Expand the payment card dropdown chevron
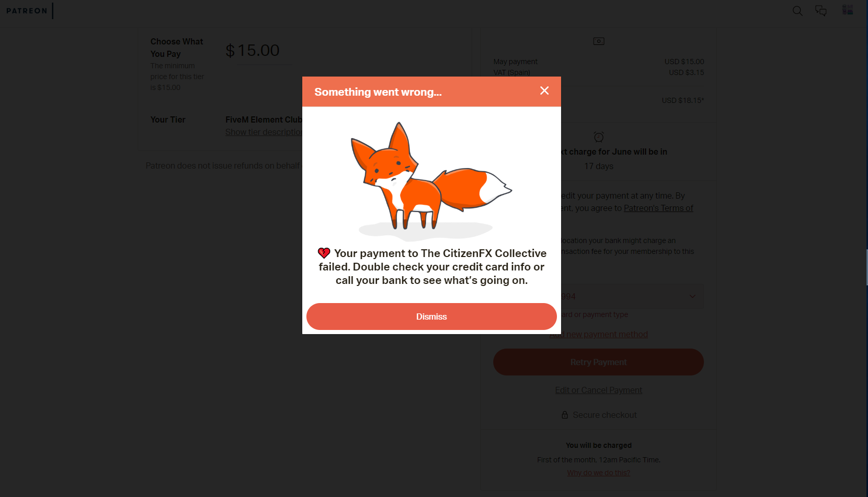Viewport: 868px width, 497px height. 692,296
